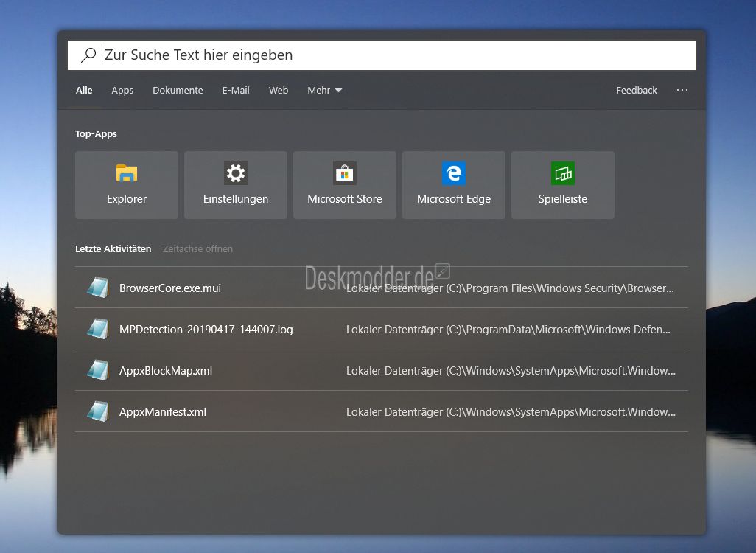Click the Feedback button
The height and width of the screenshot is (553, 756).
637,90
